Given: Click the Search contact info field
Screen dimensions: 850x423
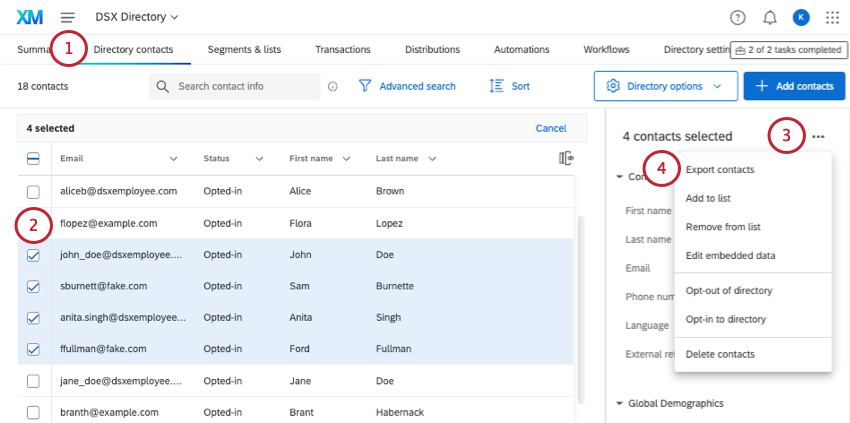Looking at the screenshot, I should click(244, 86).
